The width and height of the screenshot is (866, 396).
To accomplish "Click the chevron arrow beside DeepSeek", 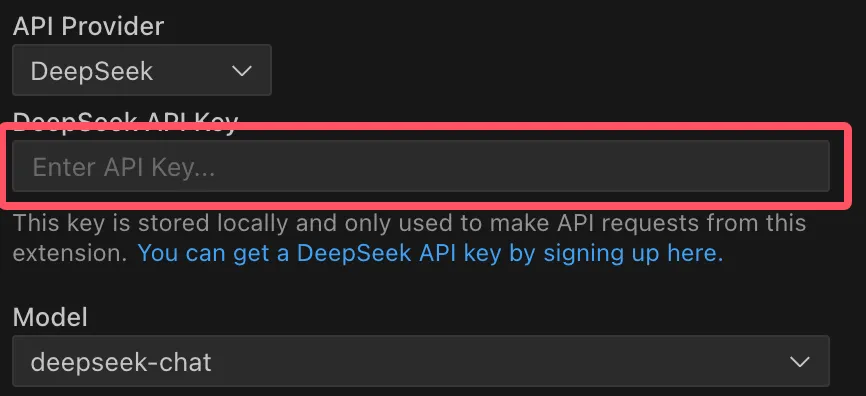I will [x=241, y=71].
